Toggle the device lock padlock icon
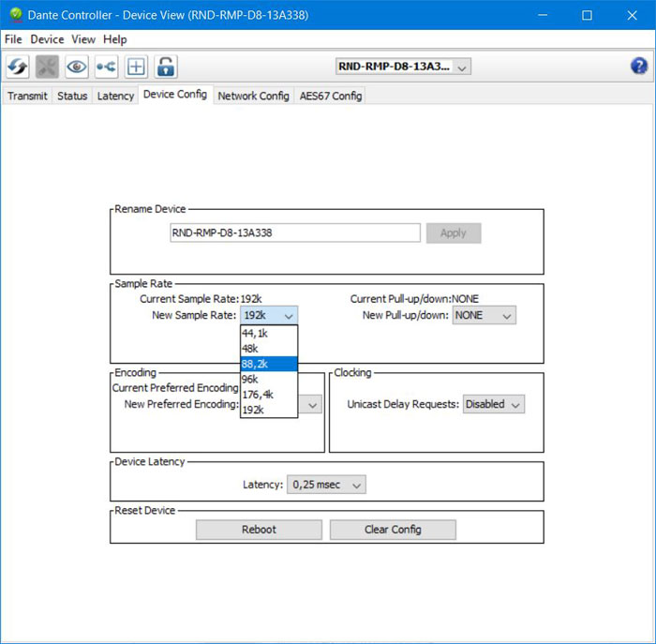This screenshot has width=656, height=644. pyautogui.click(x=166, y=67)
